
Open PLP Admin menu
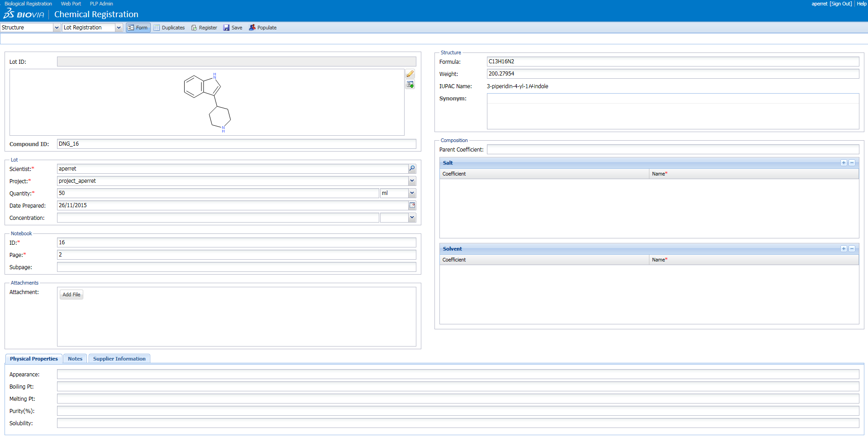pyautogui.click(x=101, y=4)
